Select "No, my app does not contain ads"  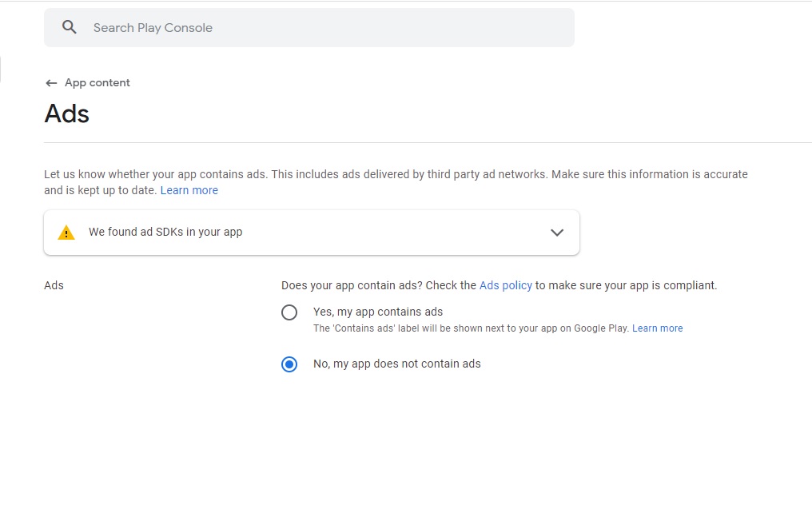point(289,364)
